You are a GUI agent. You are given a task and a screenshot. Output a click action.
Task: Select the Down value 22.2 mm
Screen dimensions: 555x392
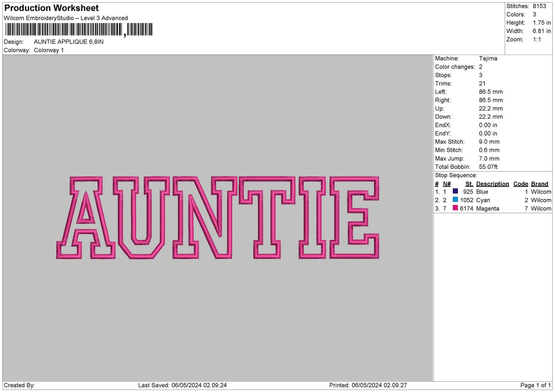click(x=491, y=116)
